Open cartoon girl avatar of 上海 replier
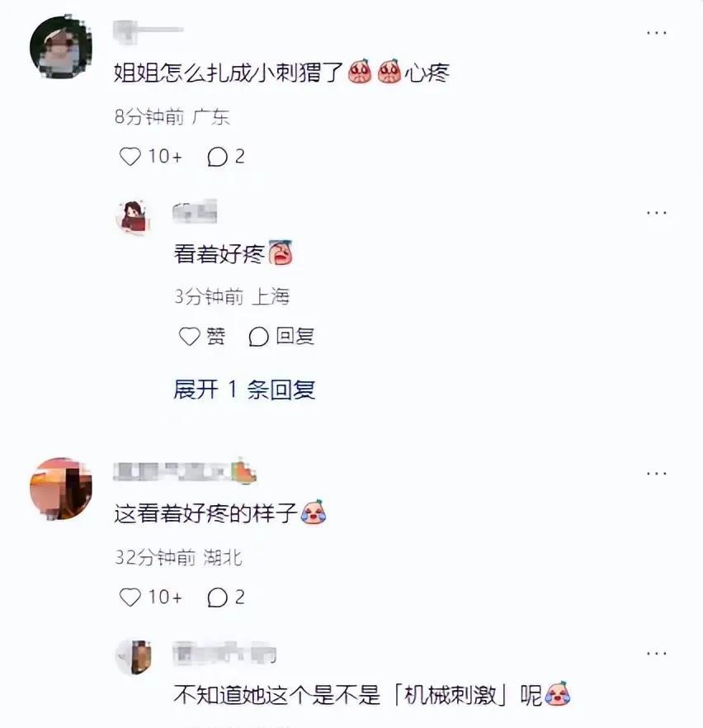This screenshot has height=728, width=703. coord(134,216)
